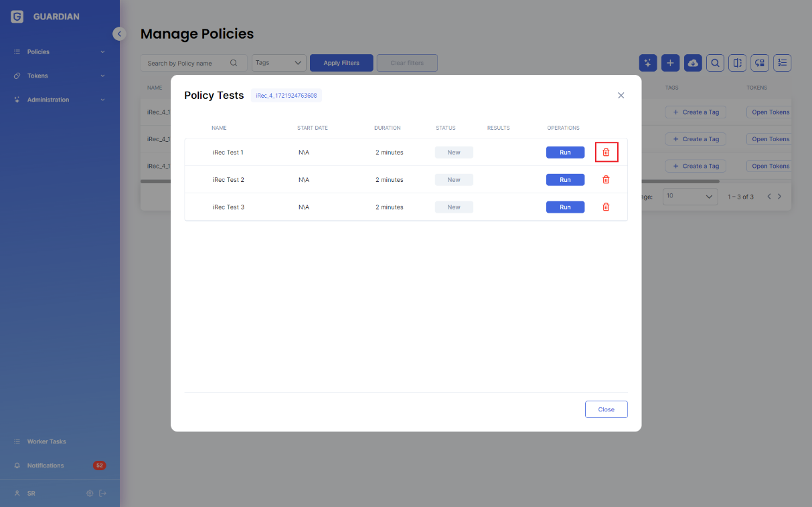Open the Tags dropdown filter

(x=279, y=63)
